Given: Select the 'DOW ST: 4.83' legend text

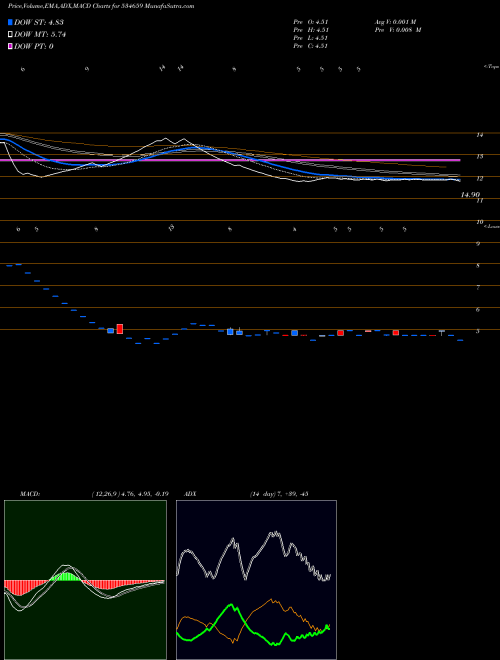Looking at the screenshot, I should [39, 22].
